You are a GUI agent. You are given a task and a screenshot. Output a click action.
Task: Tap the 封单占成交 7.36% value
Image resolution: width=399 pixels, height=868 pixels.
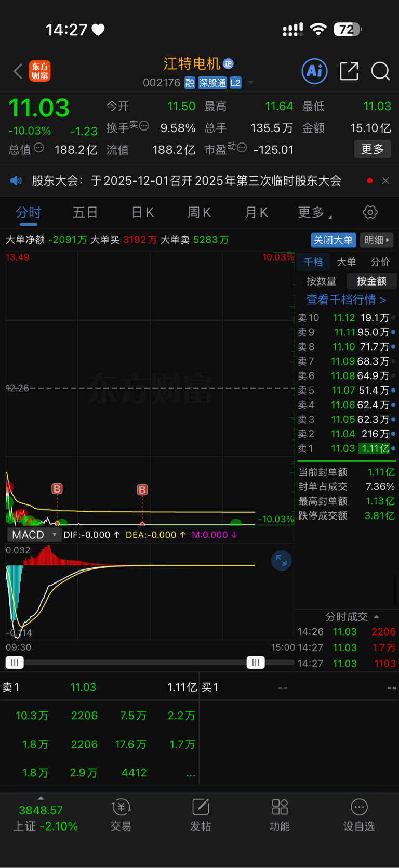[380, 487]
